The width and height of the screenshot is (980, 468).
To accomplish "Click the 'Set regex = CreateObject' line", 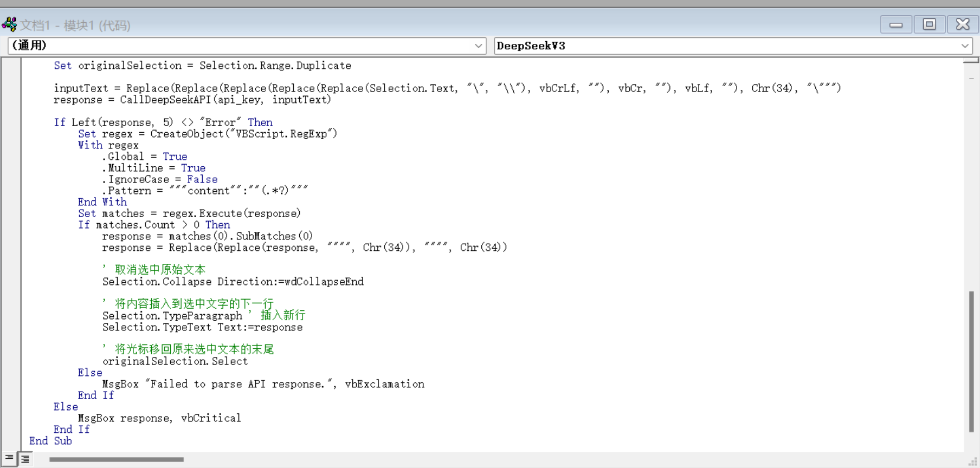I will pos(208,134).
